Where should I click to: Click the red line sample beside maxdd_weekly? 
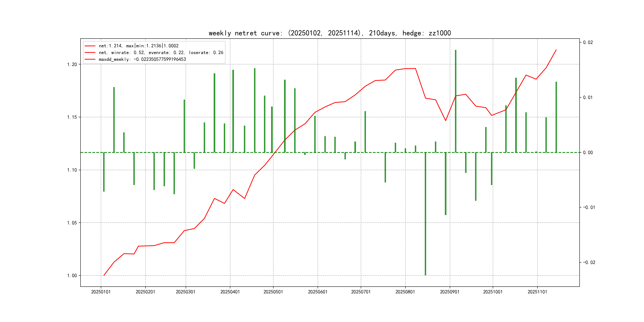click(x=90, y=59)
